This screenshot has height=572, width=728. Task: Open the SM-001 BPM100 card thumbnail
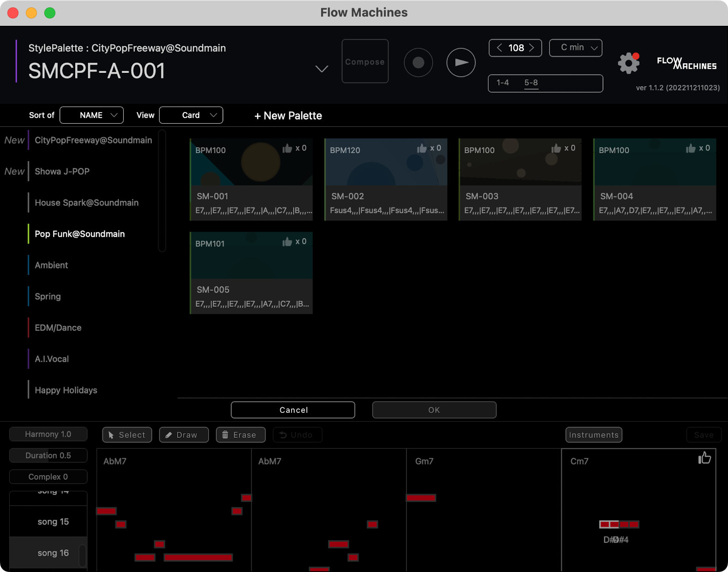click(251, 162)
